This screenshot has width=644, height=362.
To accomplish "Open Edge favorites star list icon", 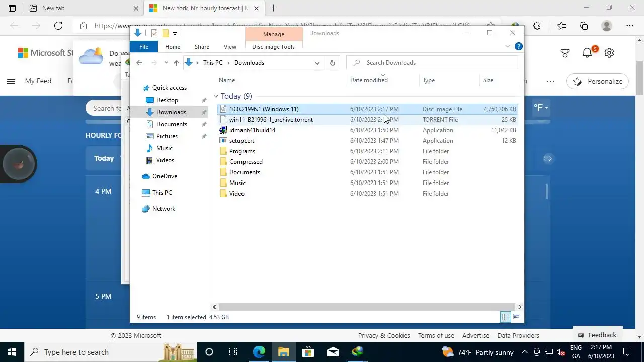I will pyautogui.click(x=561, y=26).
